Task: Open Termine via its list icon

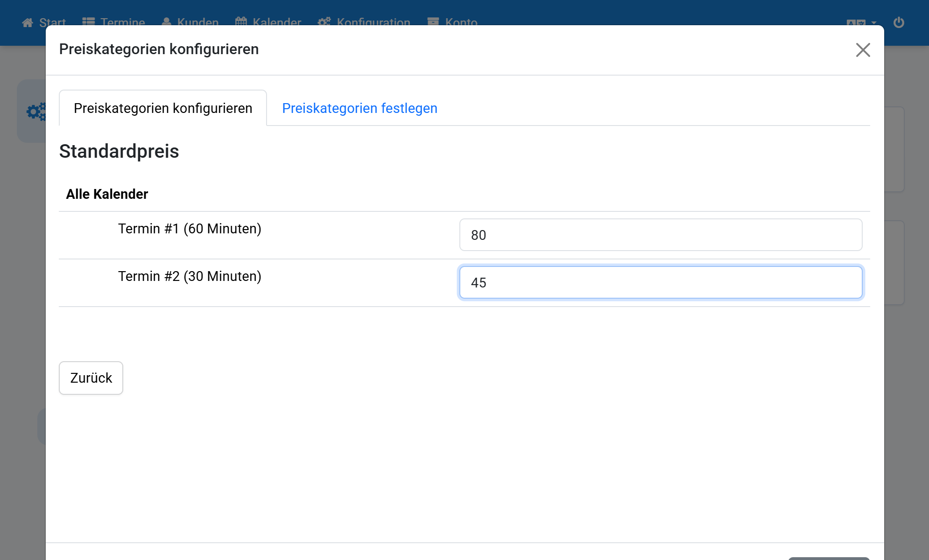Action: 89,22
